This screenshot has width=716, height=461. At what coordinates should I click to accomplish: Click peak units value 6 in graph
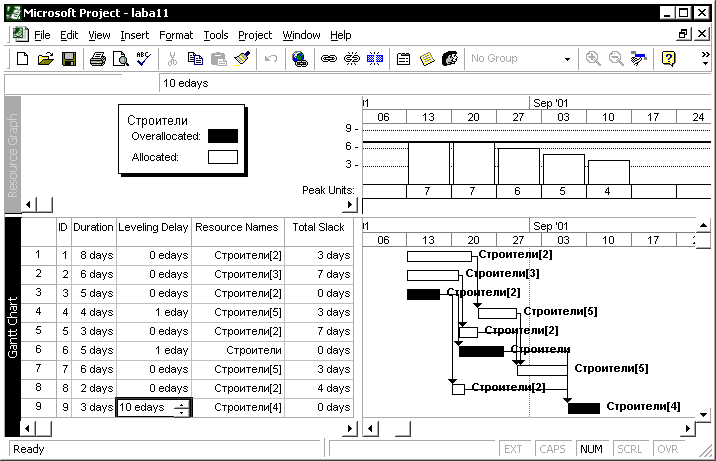tap(517, 191)
